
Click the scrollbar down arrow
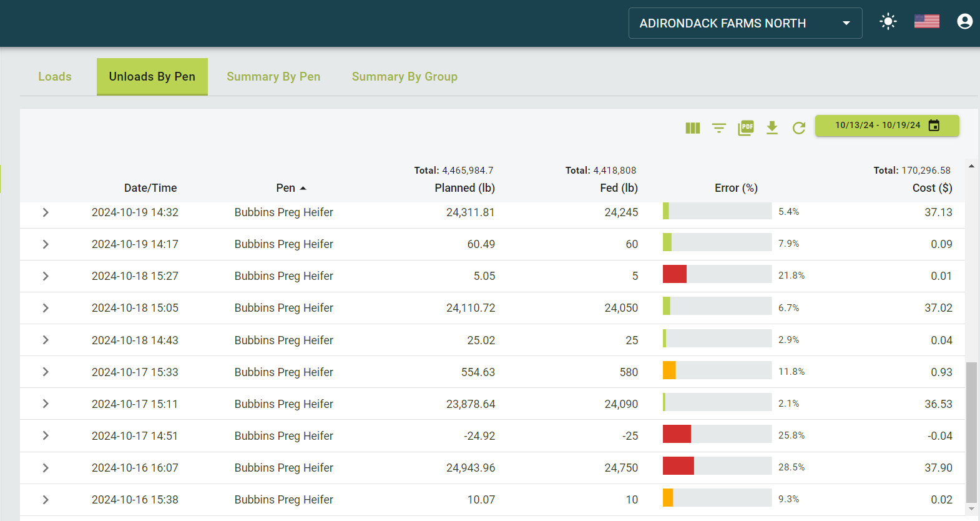click(x=971, y=509)
